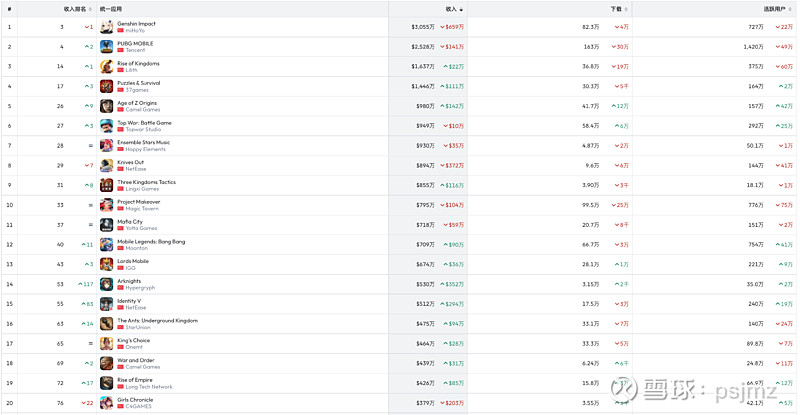This screenshot has height=415, width=800.
Task: Sort by 活跃用户 column header
Action: tap(778, 8)
